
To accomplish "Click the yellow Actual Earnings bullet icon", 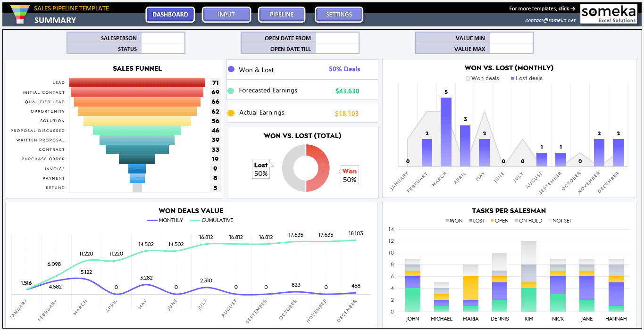I will coord(231,113).
